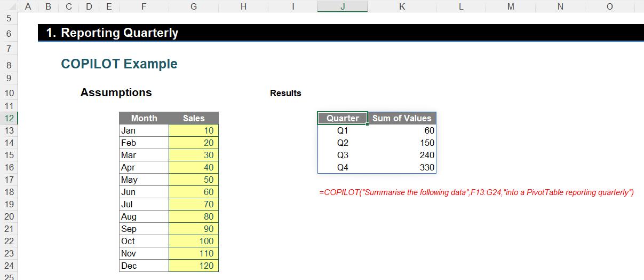Select the 'Feb' cell

point(144,143)
